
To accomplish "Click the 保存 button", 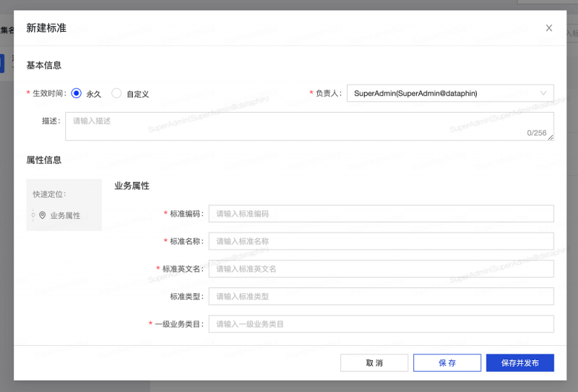I will 447,362.
